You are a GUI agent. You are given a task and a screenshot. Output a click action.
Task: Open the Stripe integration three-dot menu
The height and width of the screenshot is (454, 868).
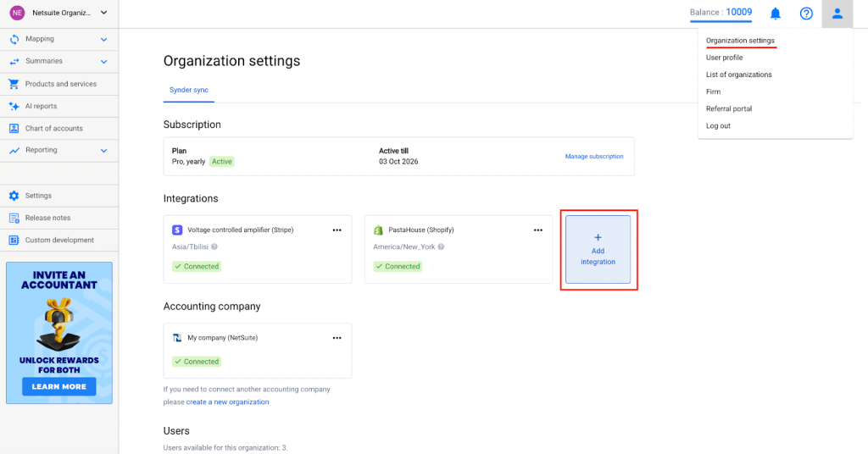(x=337, y=230)
